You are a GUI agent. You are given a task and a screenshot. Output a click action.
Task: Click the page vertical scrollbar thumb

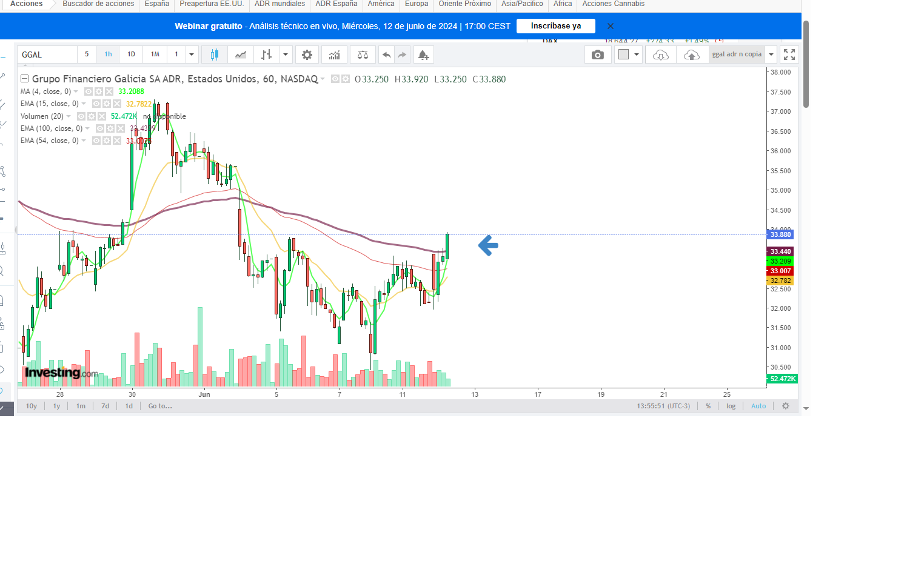[x=806, y=64]
